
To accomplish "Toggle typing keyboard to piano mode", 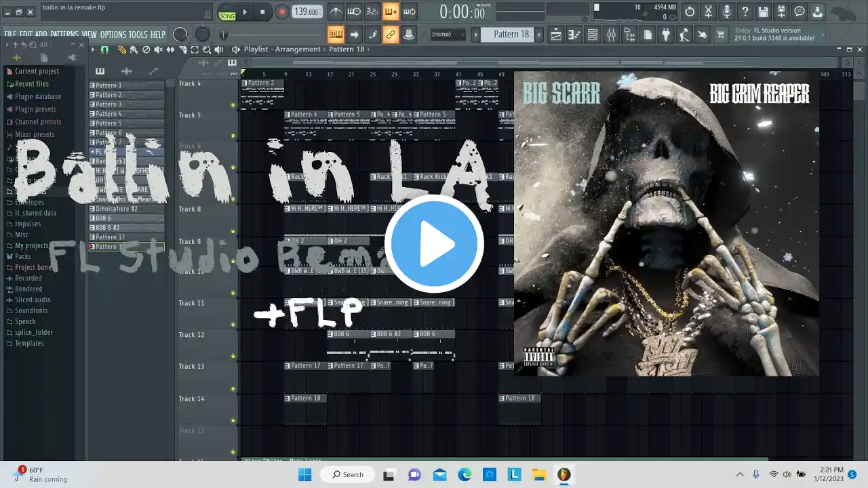I will coord(336,35).
